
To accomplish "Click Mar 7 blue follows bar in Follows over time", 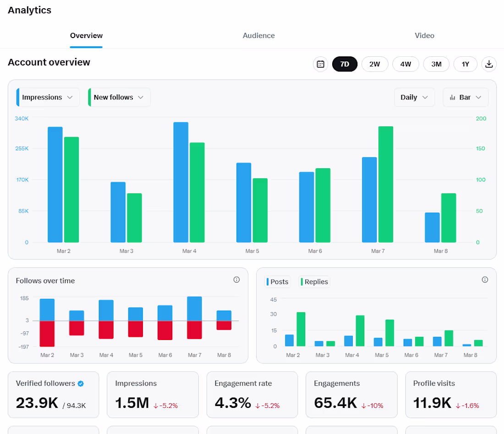I will tap(194, 308).
